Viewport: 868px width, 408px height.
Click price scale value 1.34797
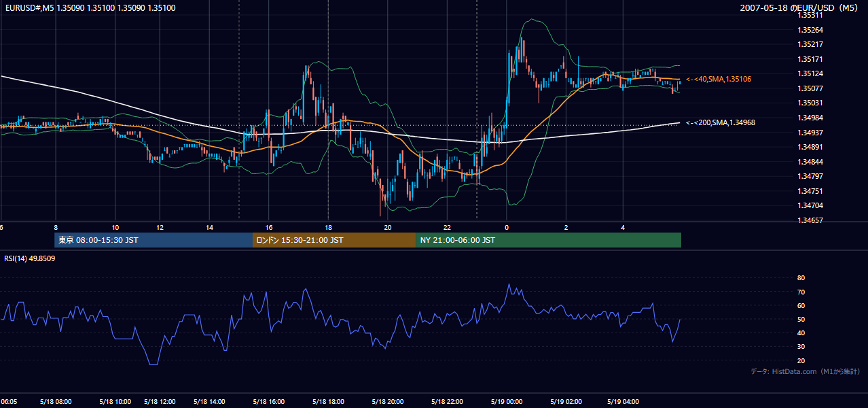pos(810,177)
